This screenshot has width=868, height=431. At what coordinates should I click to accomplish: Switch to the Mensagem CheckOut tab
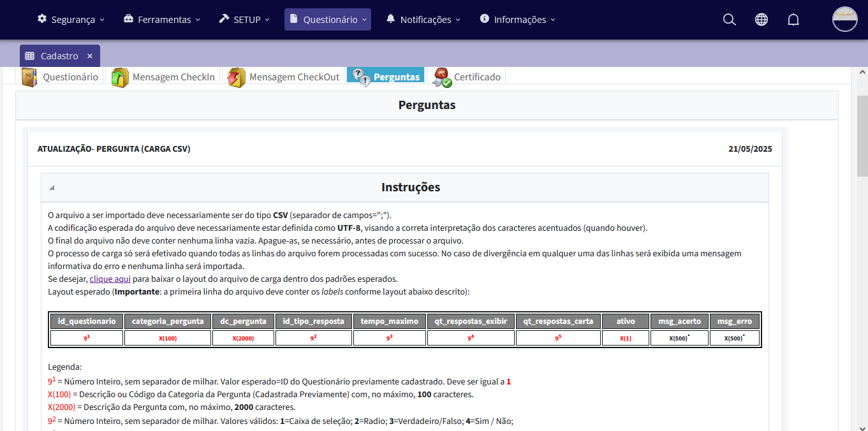(x=285, y=77)
